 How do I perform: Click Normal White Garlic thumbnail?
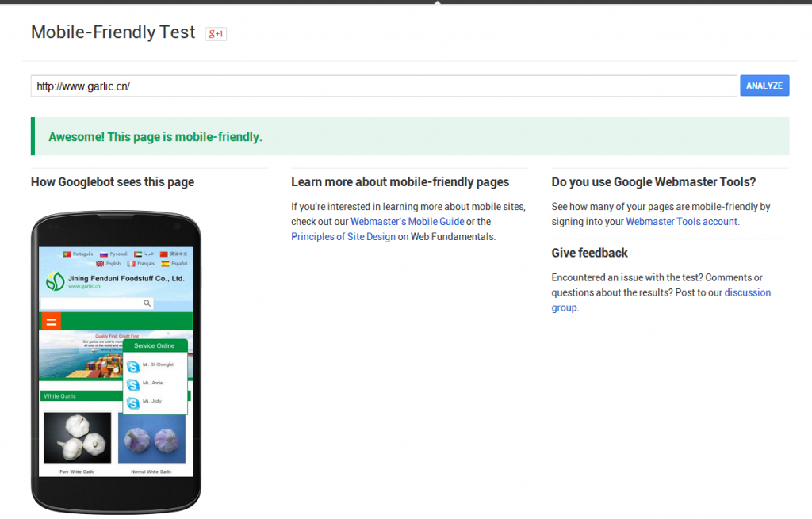pos(151,439)
